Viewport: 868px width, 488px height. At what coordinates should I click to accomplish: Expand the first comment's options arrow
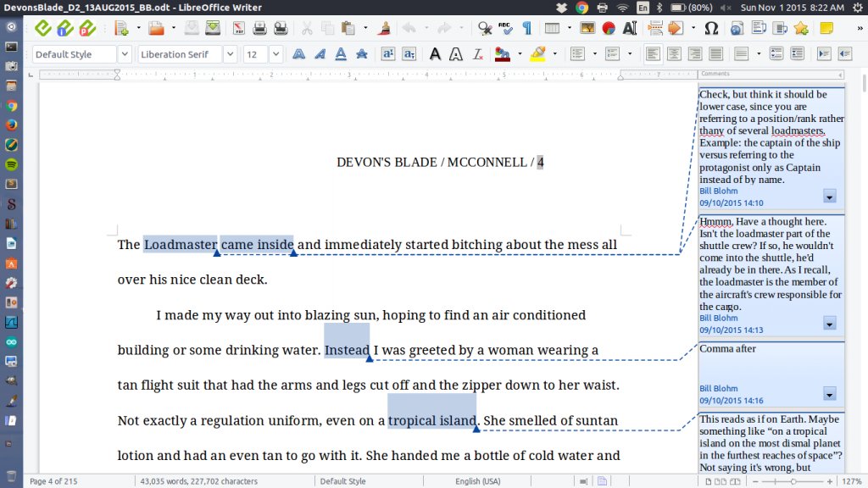click(829, 197)
